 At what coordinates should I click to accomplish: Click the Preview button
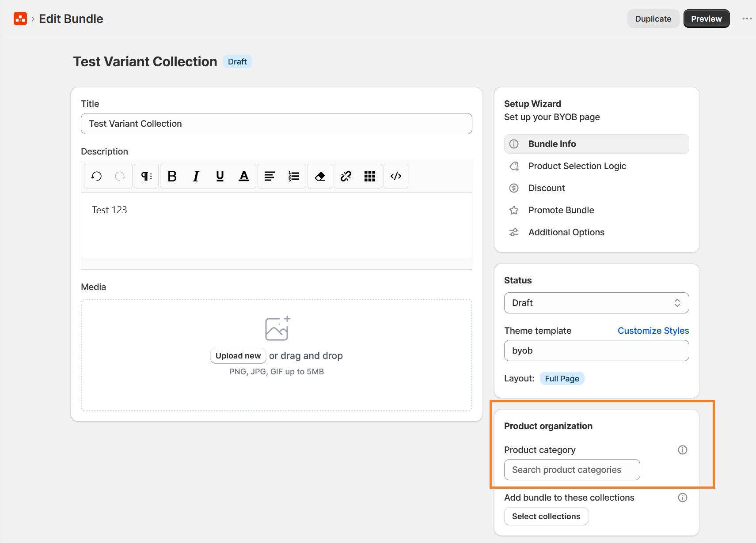707,19
